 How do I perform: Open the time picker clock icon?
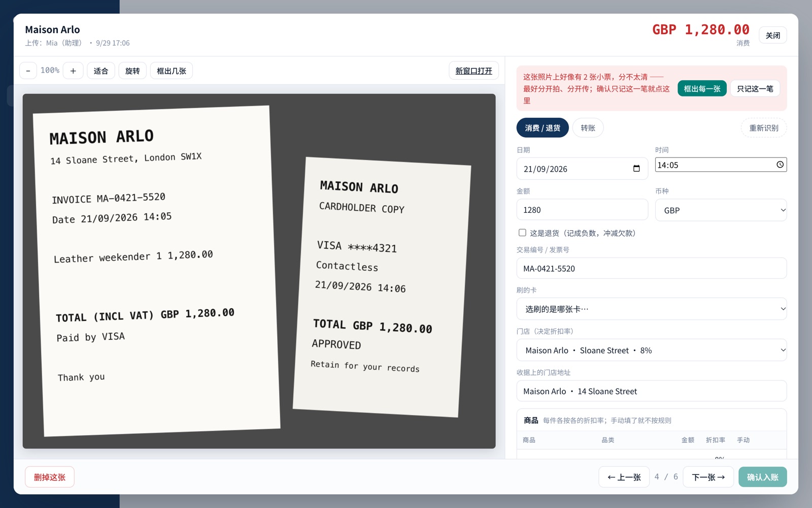(780, 165)
